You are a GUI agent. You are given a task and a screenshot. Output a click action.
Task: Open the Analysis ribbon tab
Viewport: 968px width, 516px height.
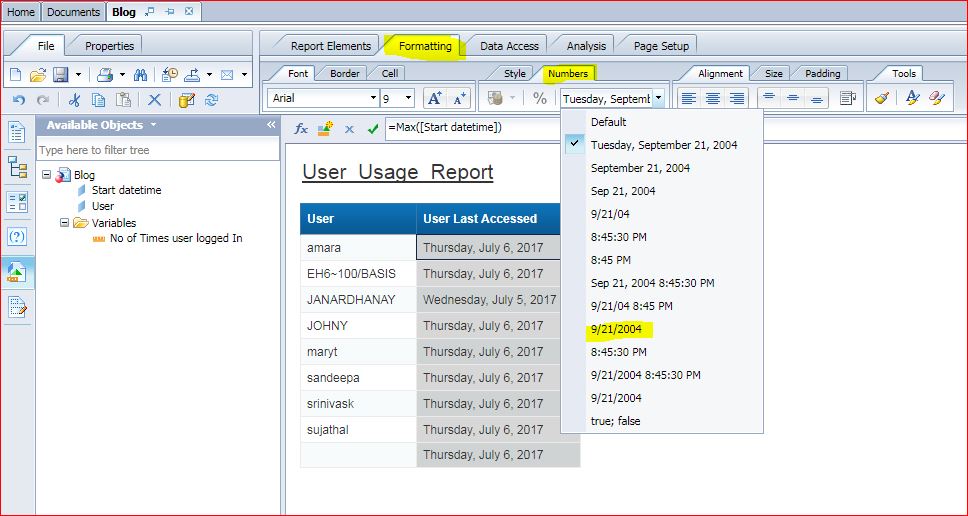click(x=586, y=46)
